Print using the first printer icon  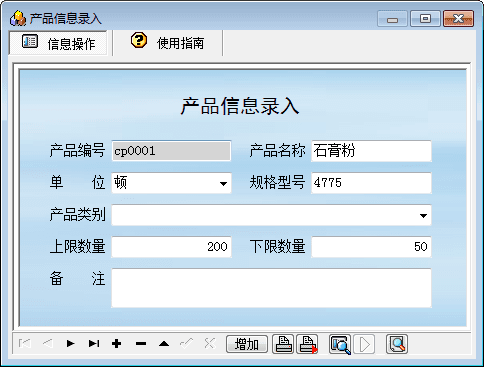283,344
